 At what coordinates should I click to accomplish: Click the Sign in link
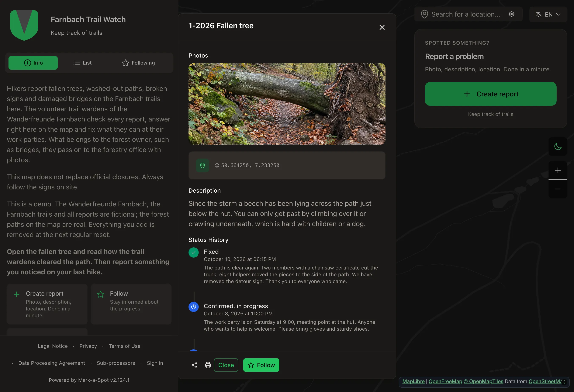(x=155, y=363)
